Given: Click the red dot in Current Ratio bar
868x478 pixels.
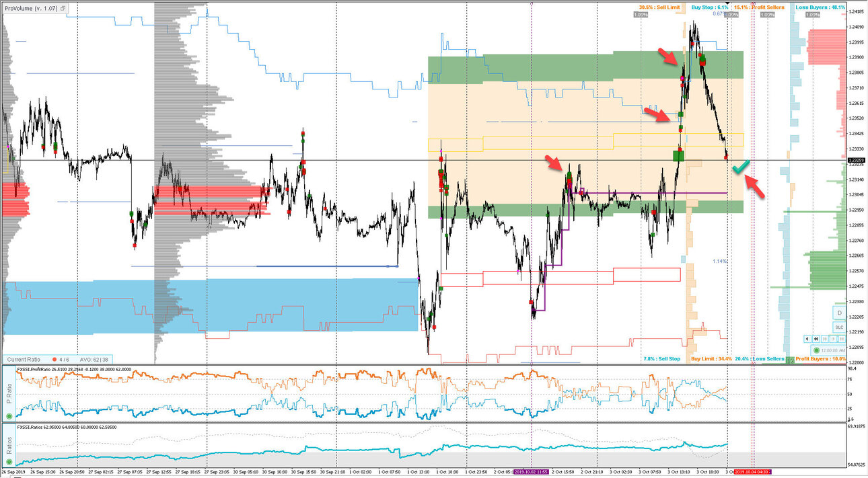Looking at the screenshot, I should [53, 360].
